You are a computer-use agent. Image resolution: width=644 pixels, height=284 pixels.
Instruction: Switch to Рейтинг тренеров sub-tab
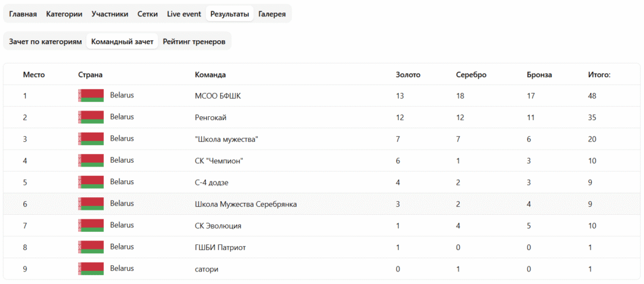(194, 41)
